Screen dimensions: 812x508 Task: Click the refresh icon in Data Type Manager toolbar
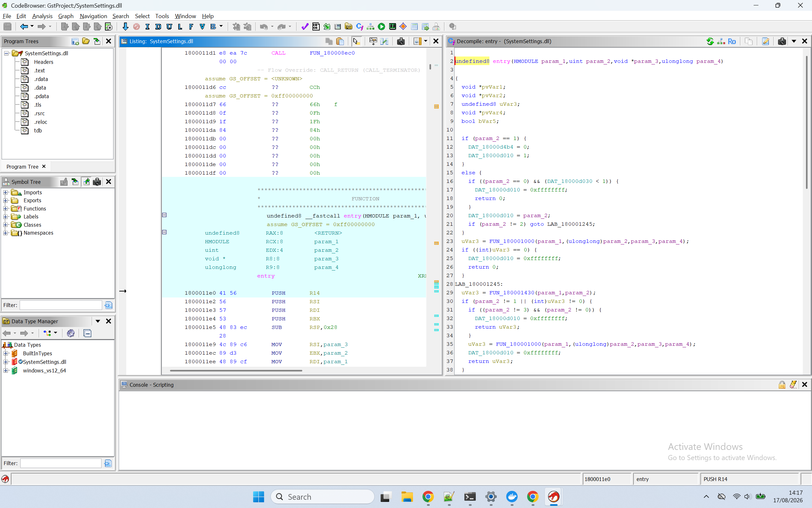(x=70, y=333)
